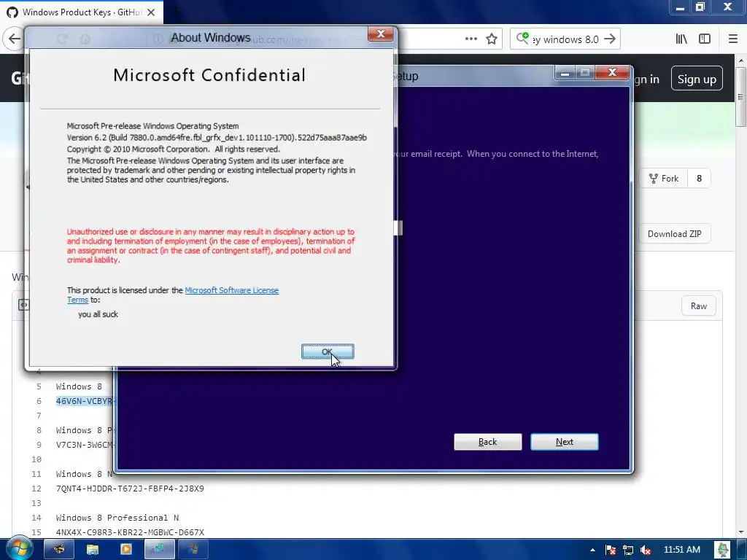Close the Windows Product Keys tab
This screenshot has height=560, width=747.
pos(151,12)
